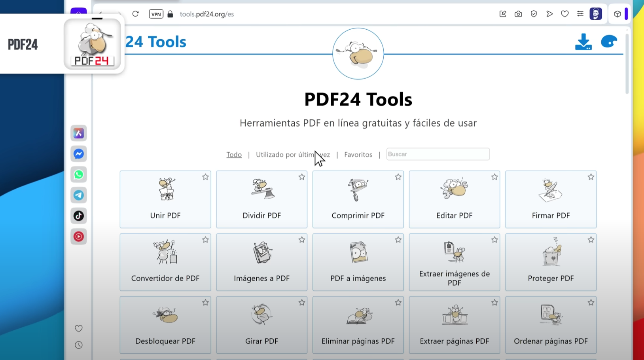The width and height of the screenshot is (644, 360).
Task: Open Telegram in the browser sidebar
Action: coord(79,195)
